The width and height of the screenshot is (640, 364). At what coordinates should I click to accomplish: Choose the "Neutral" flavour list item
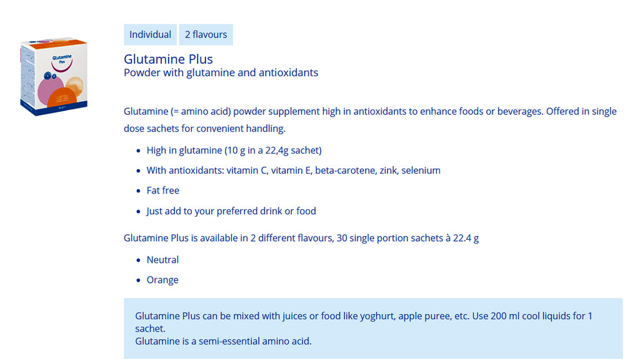(x=162, y=260)
